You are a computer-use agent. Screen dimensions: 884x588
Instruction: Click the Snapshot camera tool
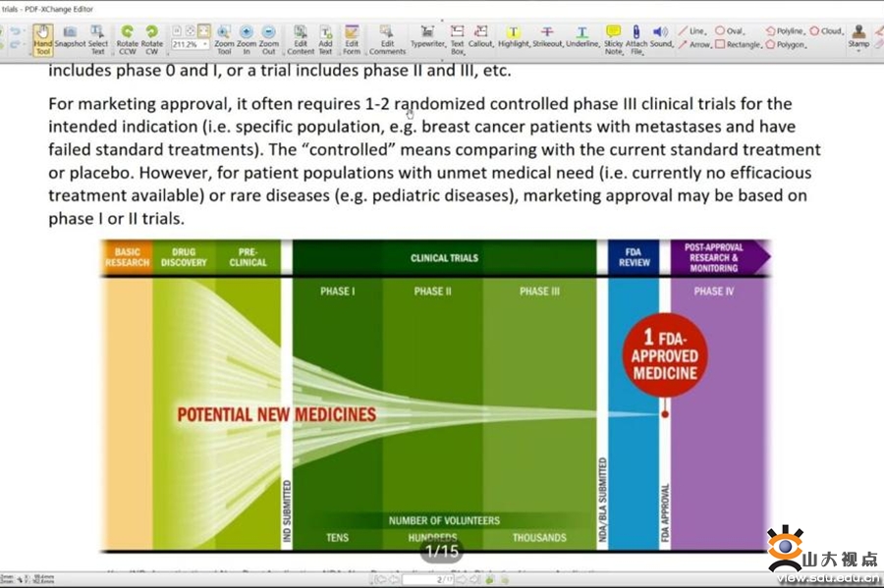tap(70, 38)
